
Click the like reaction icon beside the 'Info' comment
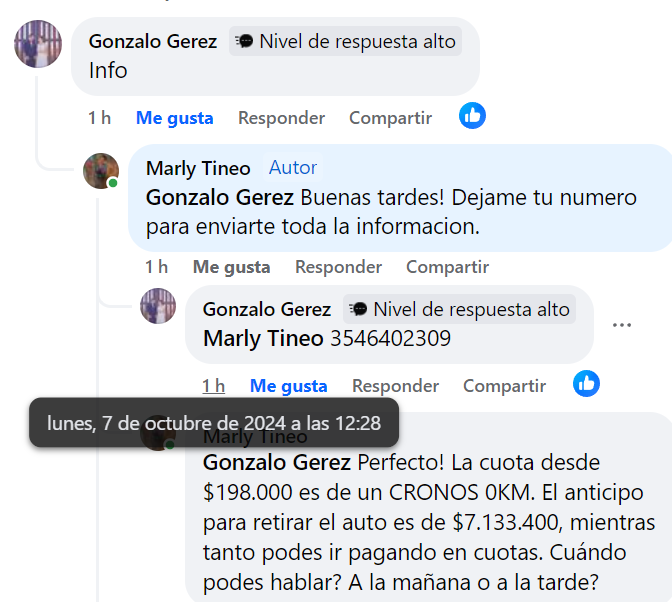tap(473, 116)
